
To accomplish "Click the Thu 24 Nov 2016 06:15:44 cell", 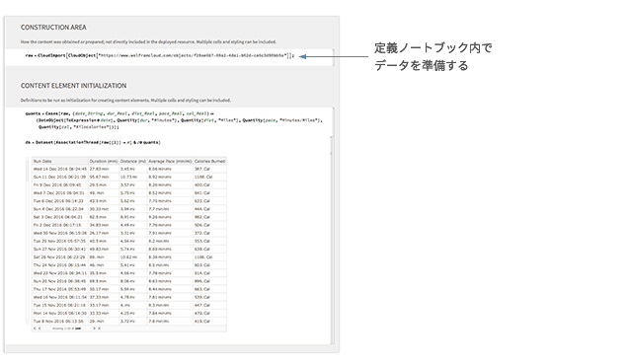I will pos(60,265).
